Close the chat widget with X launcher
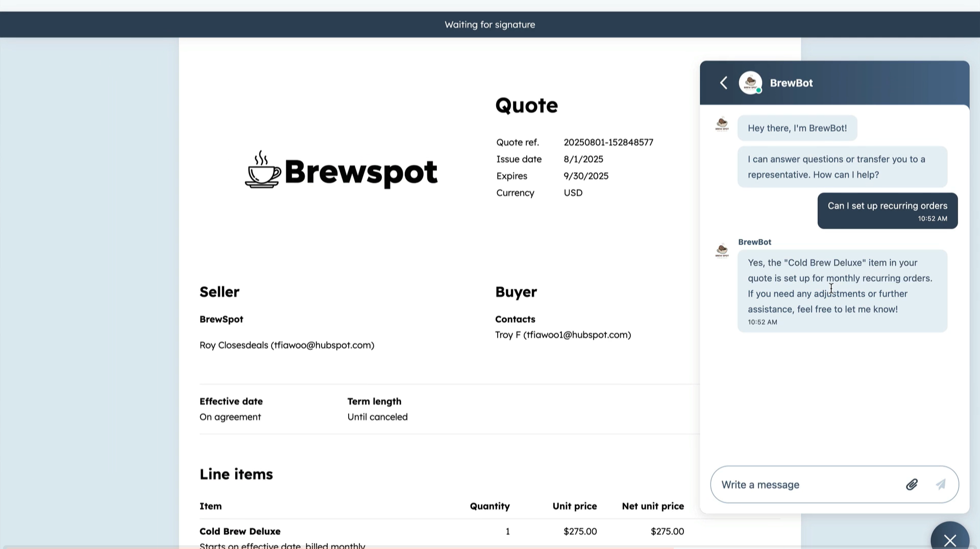Image resolution: width=980 pixels, height=549 pixels. [x=949, y=539]
